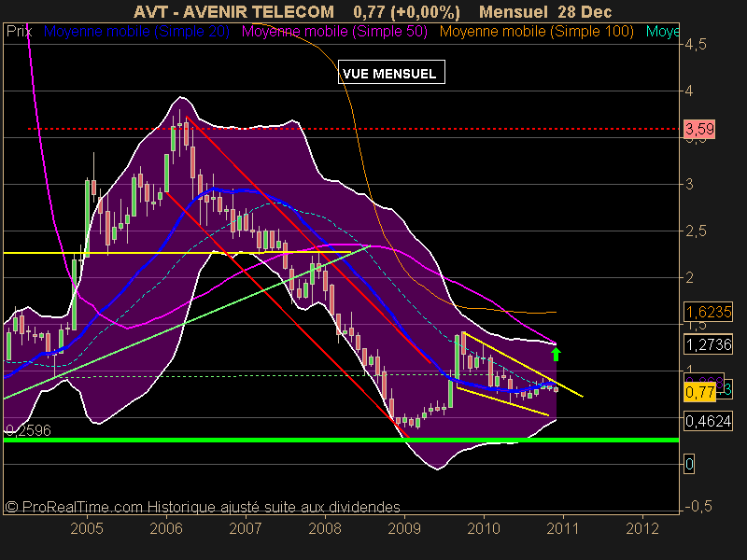Click the 2005 label on time axis
Screen dimensions: 747x560
point(87,528)
